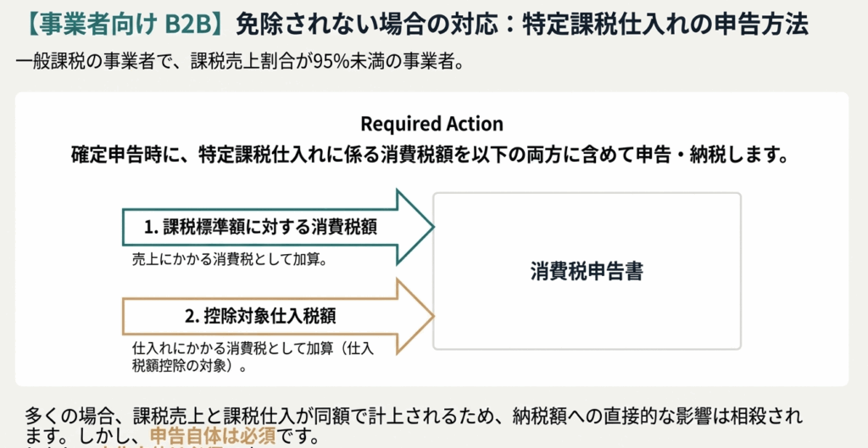The image size is (868, 448).
Task: Click the teal arrow label 課税標準額に対する消費税額
Action: point(269,226)
